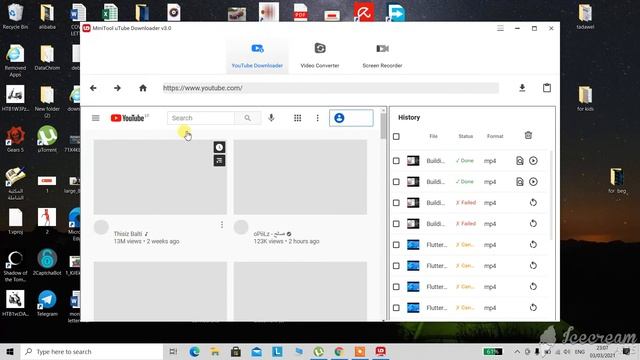Open the YouTube apps grid icon

click(298, 118)
